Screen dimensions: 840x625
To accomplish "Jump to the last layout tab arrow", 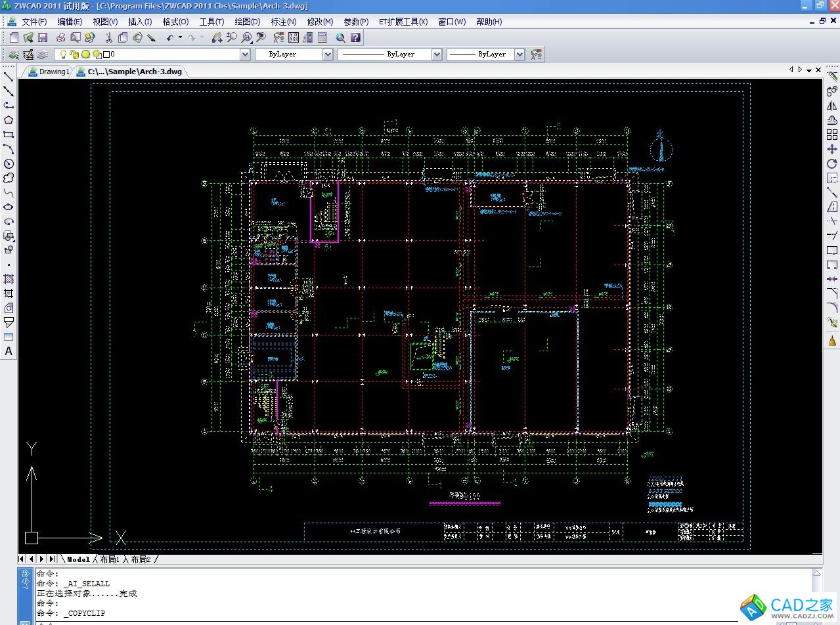I will (x=52, y=559).
